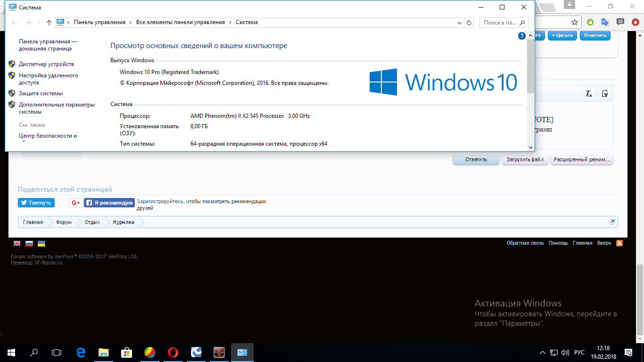The image size is (644, 362).
Task: Click the Твитнуть share button
Action: click(x=36, y=203)
